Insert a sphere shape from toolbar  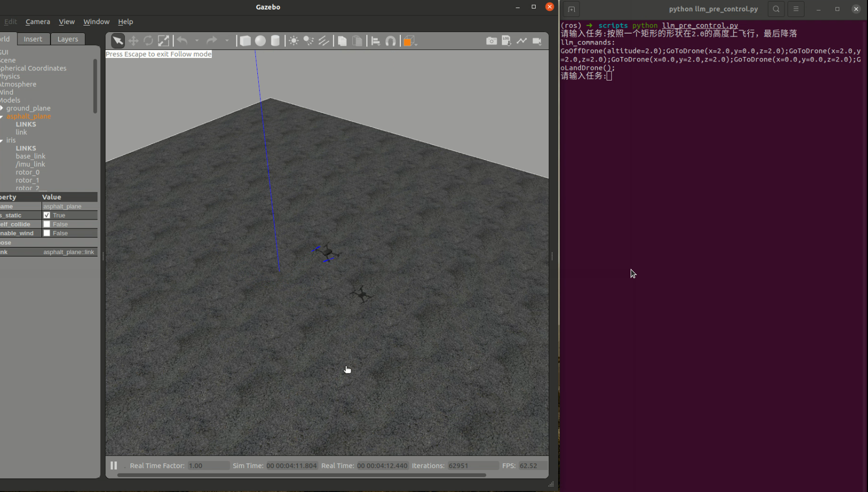pos(260,41)
